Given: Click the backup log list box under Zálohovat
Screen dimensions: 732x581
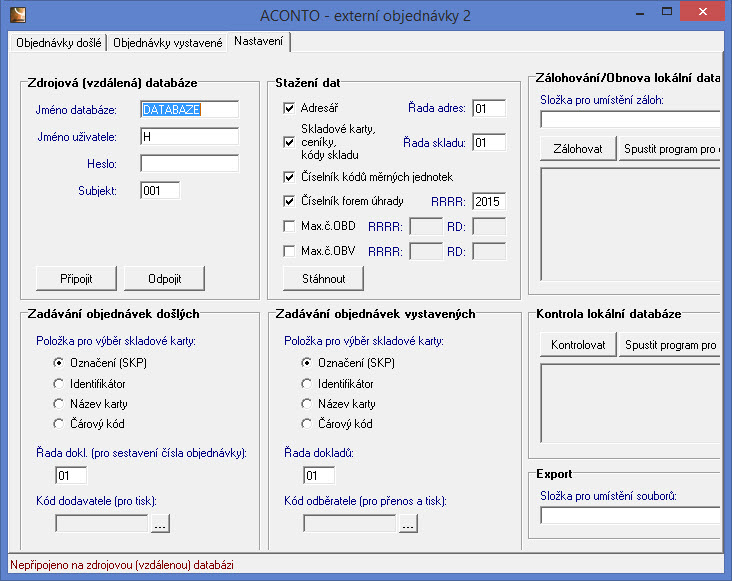Looking at the screenshot, I should tap(630, 224).
